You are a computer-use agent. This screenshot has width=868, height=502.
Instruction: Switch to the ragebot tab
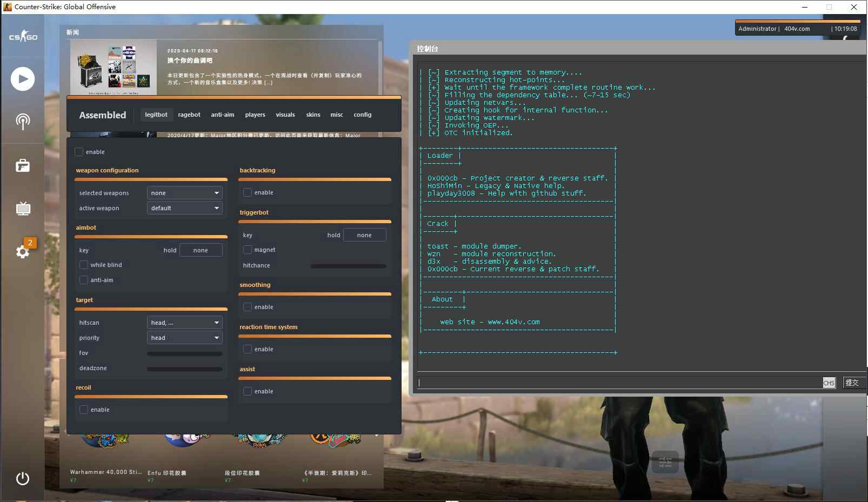pyautogui.click(x=189, y=115)
